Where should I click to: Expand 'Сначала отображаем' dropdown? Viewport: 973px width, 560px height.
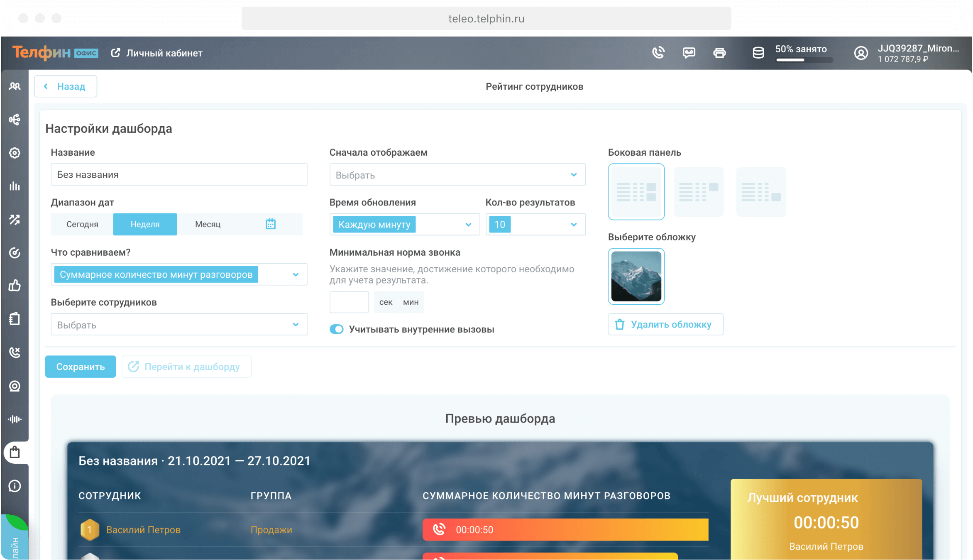[x=457, y=175]
